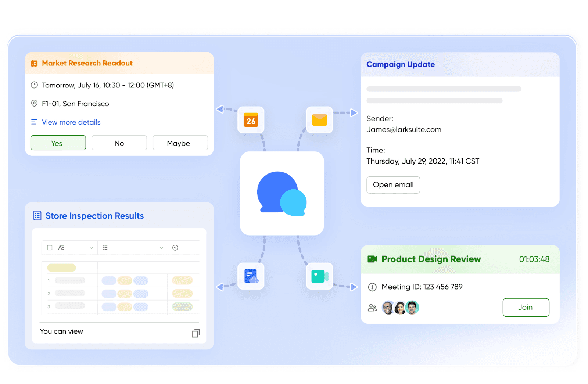
Task: Click the info icon beside Meeting ID
Action: click(x=373, y=287)
